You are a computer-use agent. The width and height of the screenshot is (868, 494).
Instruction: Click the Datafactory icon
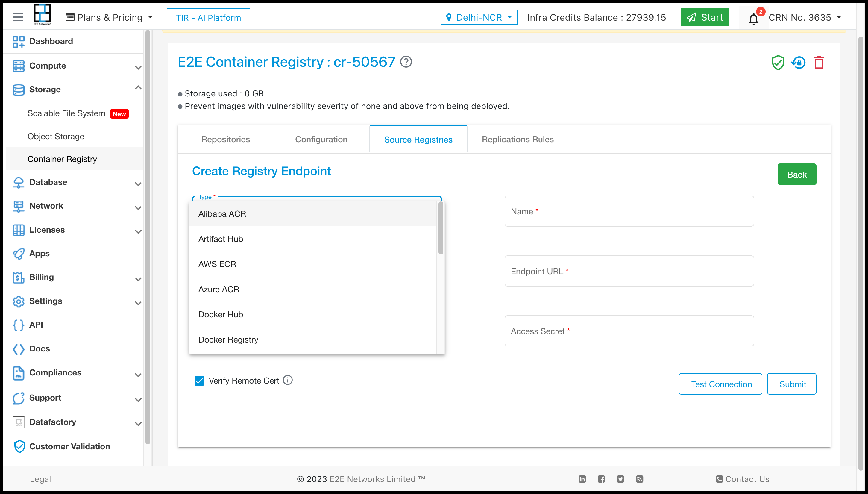[18, 422]
